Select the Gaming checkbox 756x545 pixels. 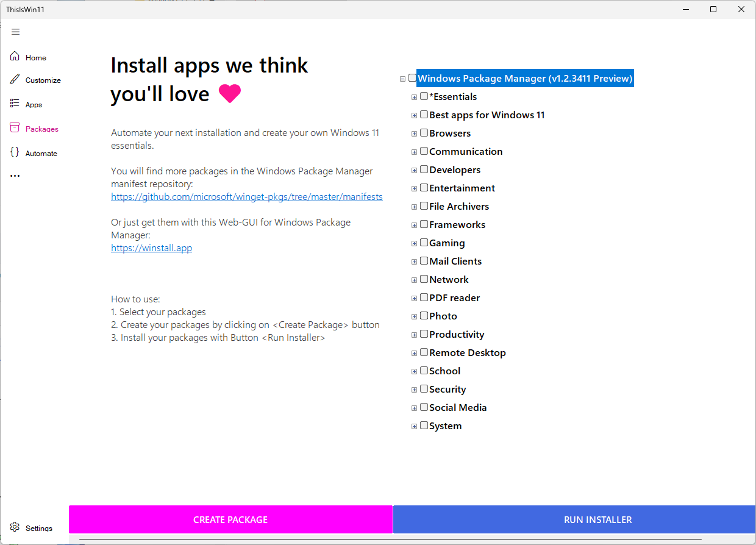pyautogui.click(x=424, y=243)
